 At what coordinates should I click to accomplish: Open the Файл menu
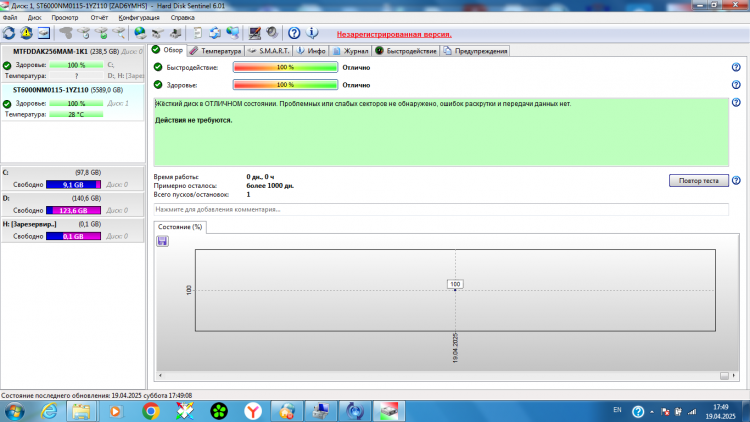tap(10, 17)
